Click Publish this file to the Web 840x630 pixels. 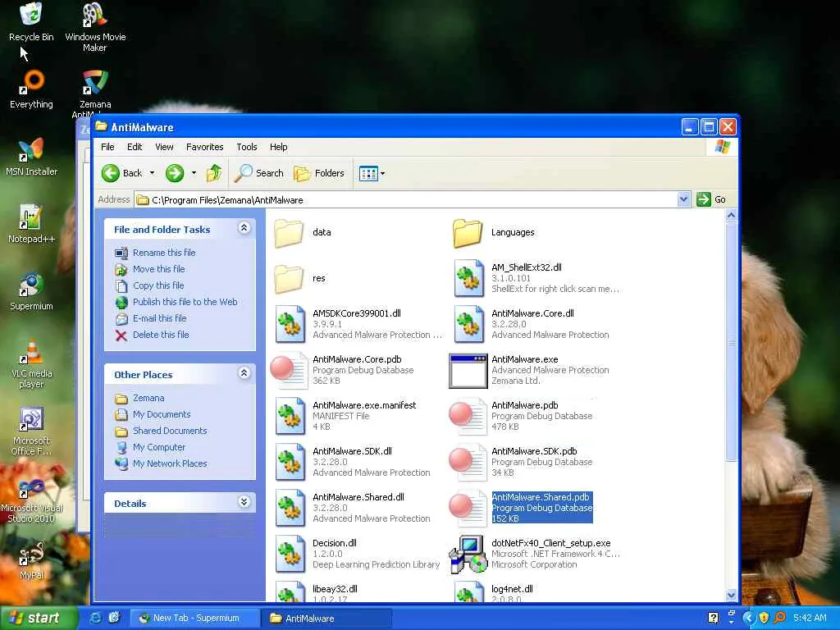click(x=185, y=302)
